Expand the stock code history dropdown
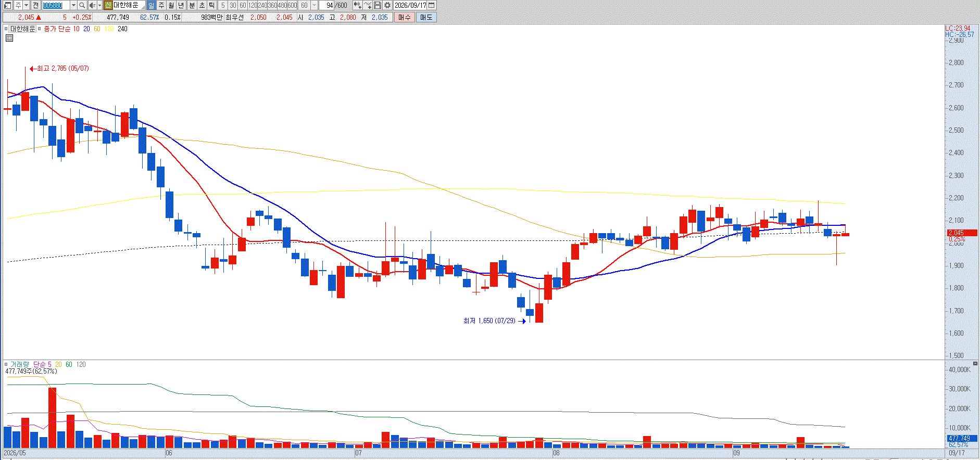 click(73, 5)
